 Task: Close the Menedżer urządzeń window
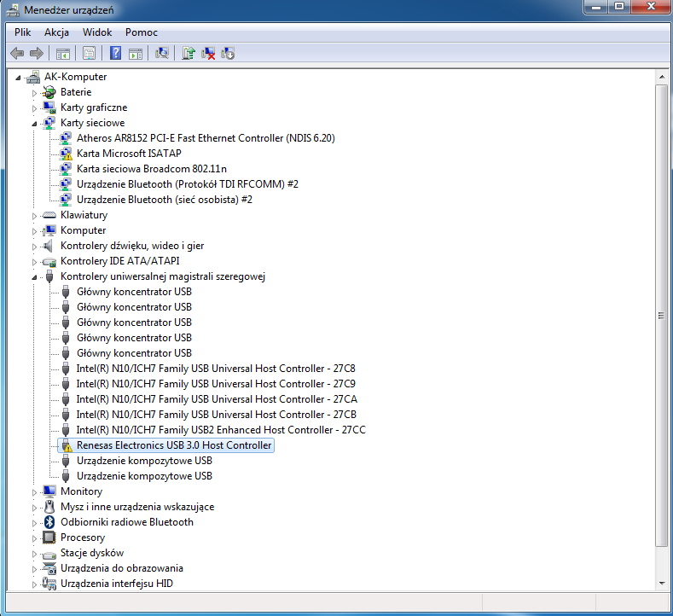651,7
